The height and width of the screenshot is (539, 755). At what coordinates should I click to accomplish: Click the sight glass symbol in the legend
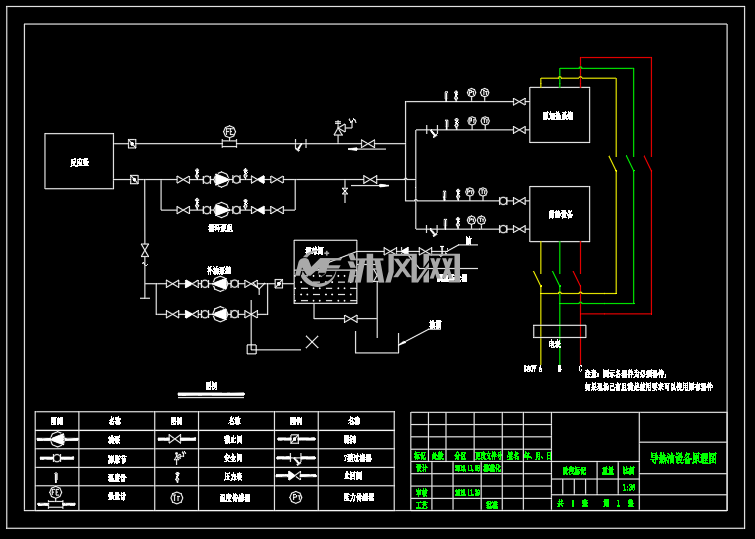coord(296,439)
